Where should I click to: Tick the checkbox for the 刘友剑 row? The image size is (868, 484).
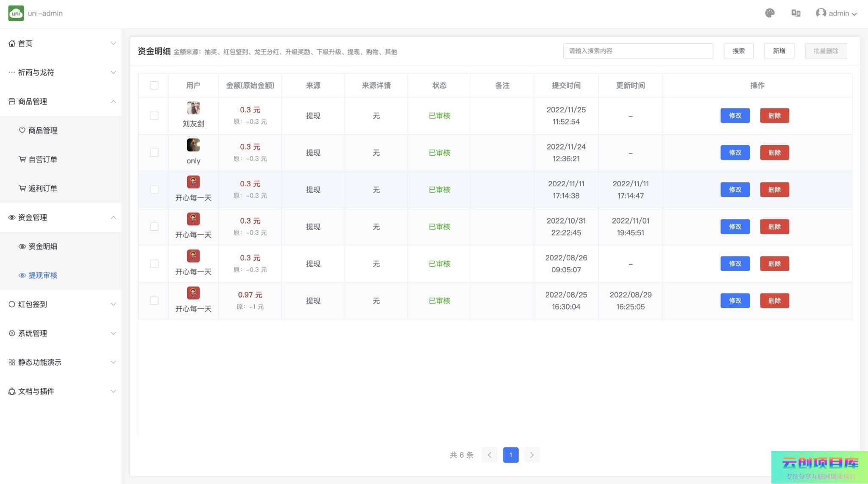[x=154, y=116]
